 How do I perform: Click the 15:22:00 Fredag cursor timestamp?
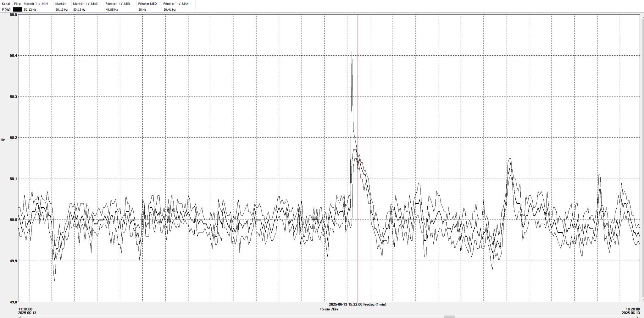[x=358, y=304]
